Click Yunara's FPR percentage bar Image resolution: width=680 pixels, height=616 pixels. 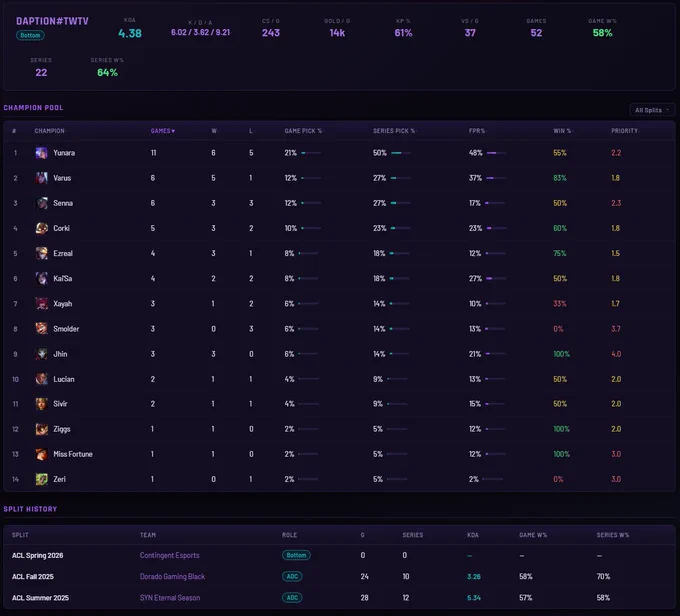click(x=496, y=153)
